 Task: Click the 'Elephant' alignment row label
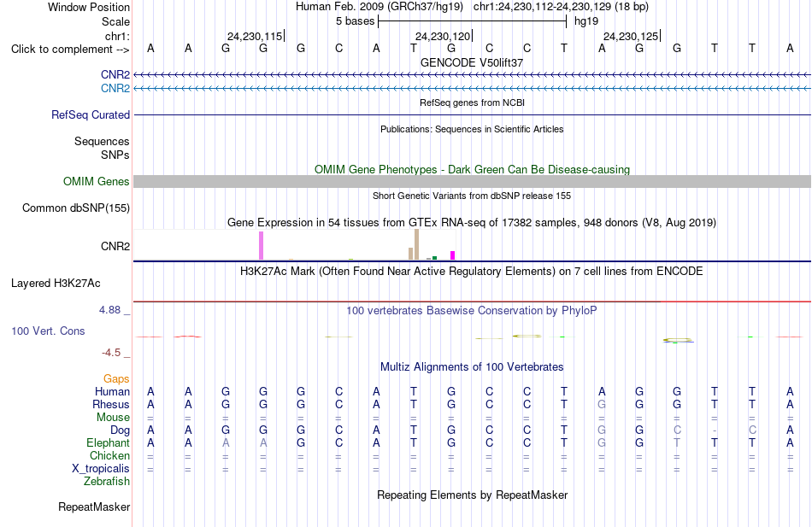tap(108, 443)
